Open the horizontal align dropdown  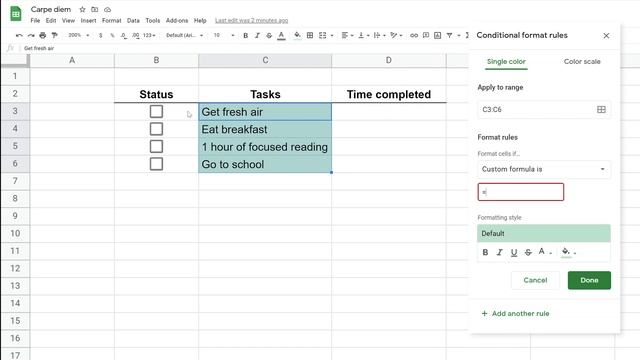tap(347, 36)
